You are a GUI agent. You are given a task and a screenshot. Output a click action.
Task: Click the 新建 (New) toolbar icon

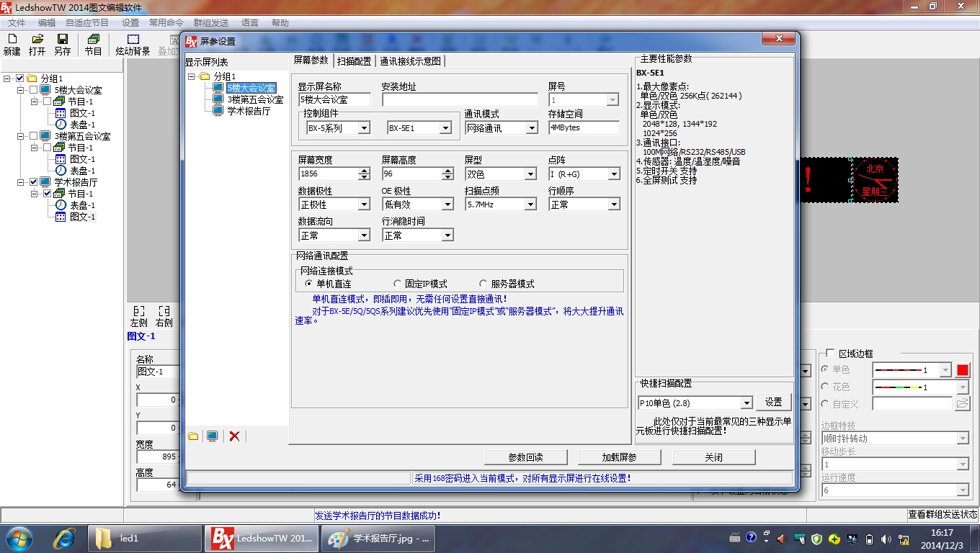point(12,40)
